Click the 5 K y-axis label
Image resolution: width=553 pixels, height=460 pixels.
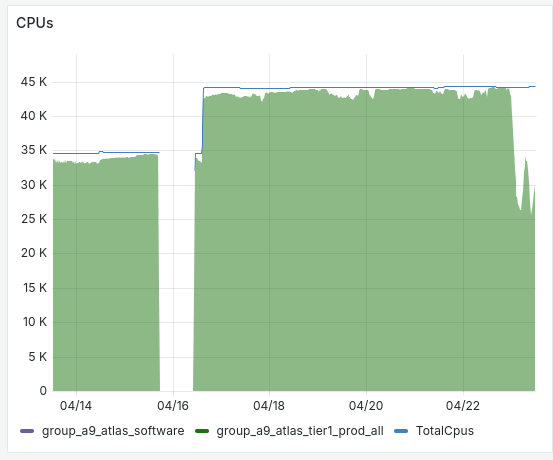click(38, 357)
